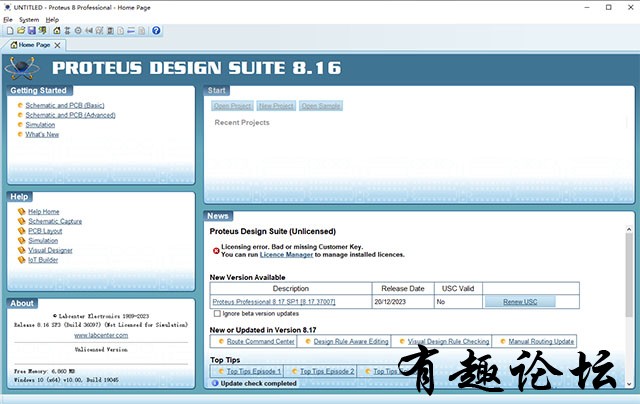Screen dimensions: 640x404
Task: Click the book icon beside Help Home
Action: click(x=22, y=211)
